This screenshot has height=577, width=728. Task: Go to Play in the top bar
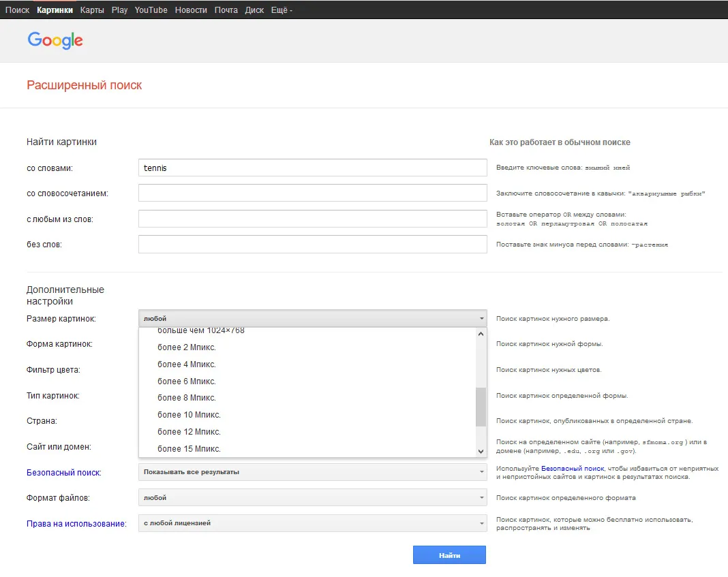click(x=119, y=10)
